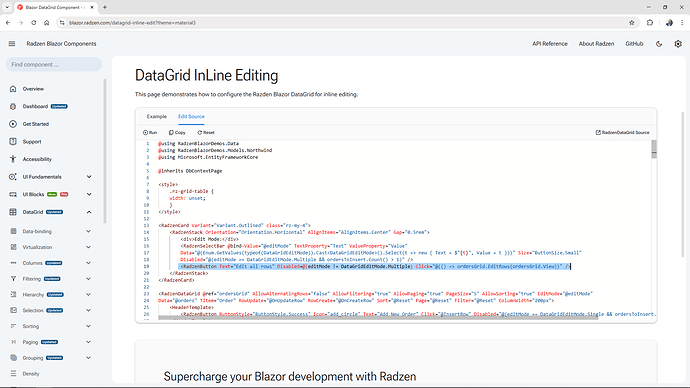Click the Overview home icon
Screen dimensions: 690x388
(13, 89)
